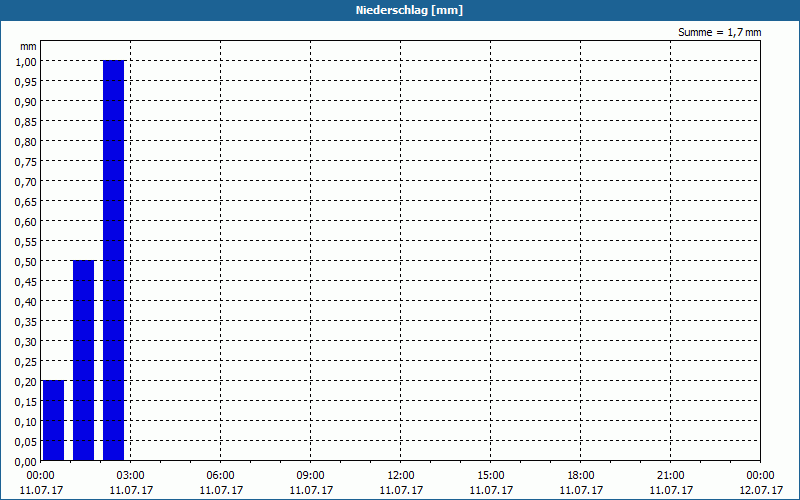
Task: Click the 11.07.17 date under 12:00
Action: click(401, 490)
